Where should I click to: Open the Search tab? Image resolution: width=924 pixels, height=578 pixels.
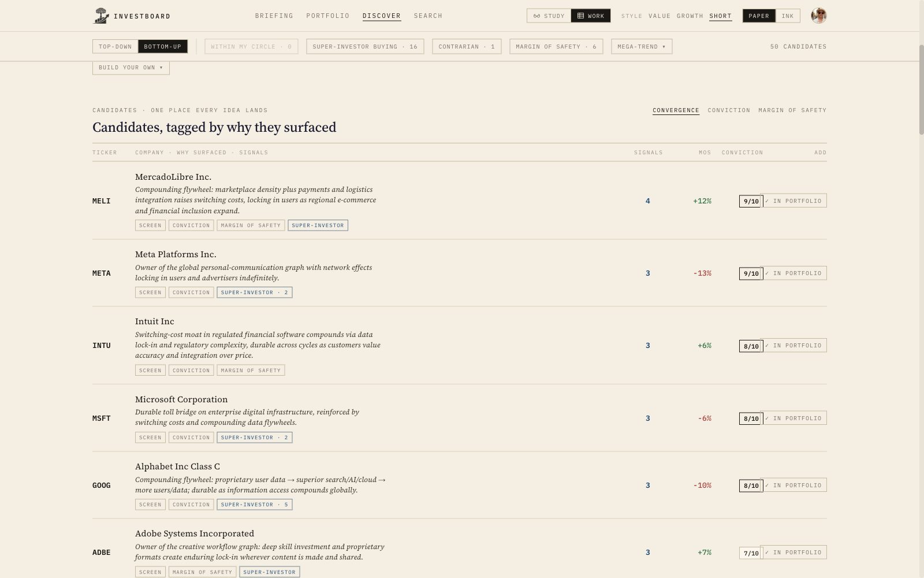(428, 16)
